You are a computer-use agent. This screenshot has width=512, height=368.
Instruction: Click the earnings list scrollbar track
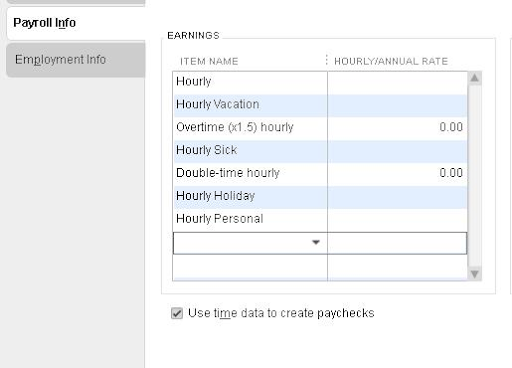coord(475,176)
